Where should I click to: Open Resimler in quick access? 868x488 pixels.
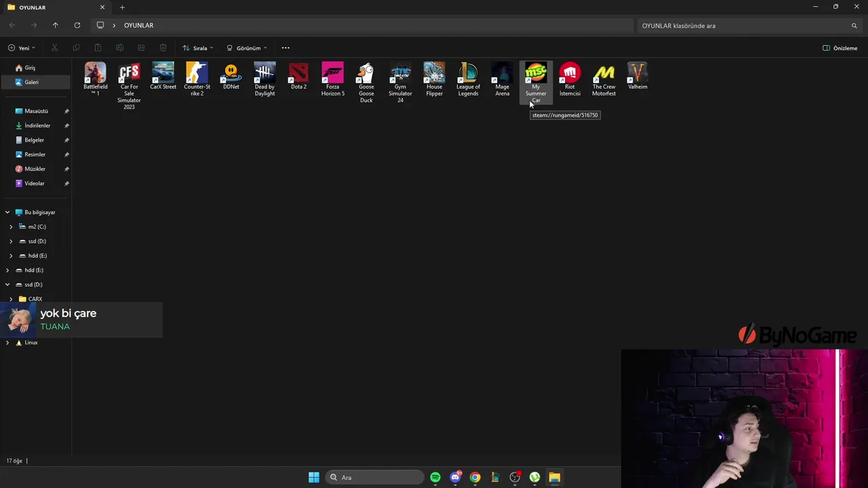point(37,155)
